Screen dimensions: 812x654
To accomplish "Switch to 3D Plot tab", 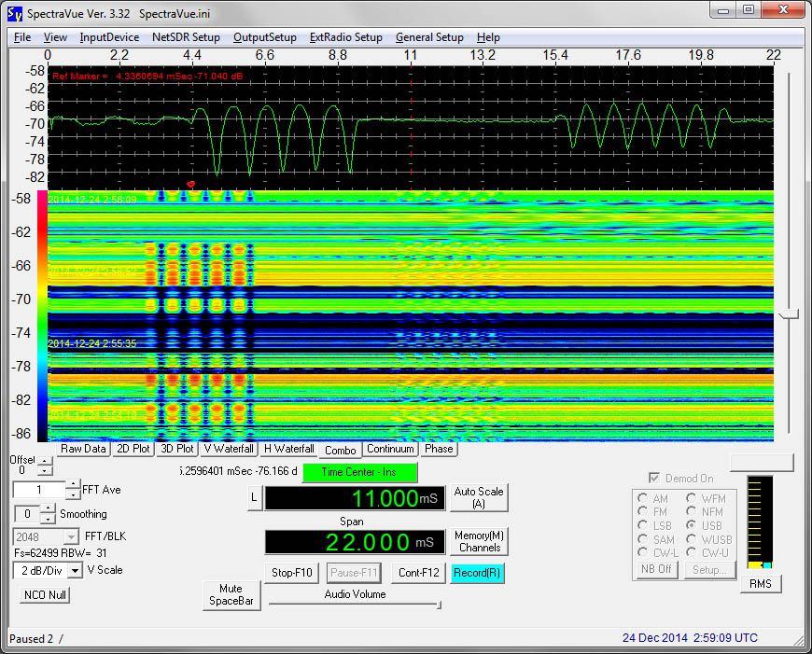I will (x=177, y=449).
